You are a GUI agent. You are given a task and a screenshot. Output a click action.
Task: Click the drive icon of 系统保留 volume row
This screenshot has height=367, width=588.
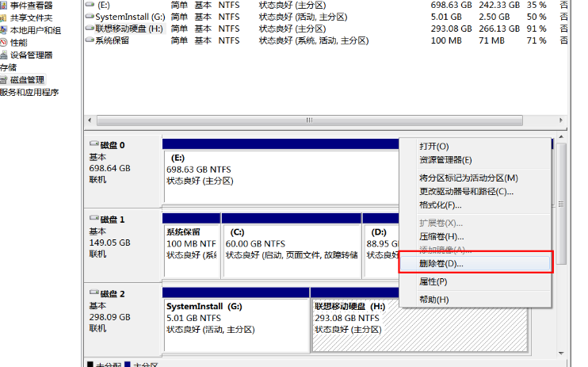[90, 40]
